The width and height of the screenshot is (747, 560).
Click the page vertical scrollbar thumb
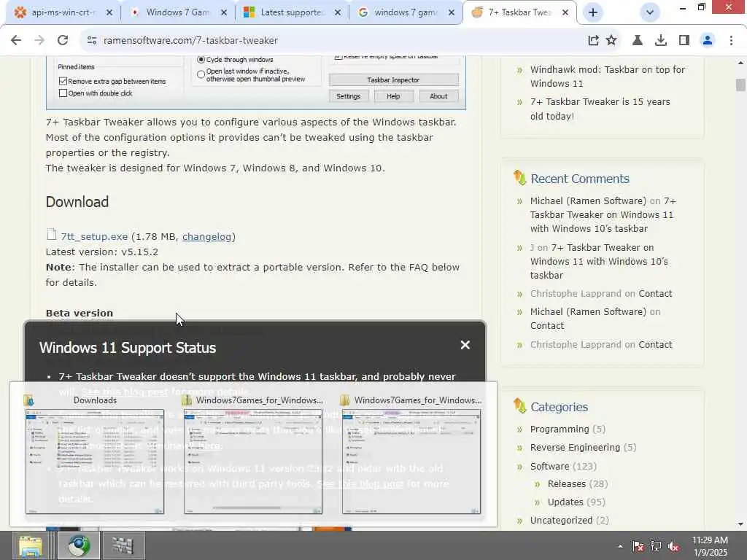[740, 85]
